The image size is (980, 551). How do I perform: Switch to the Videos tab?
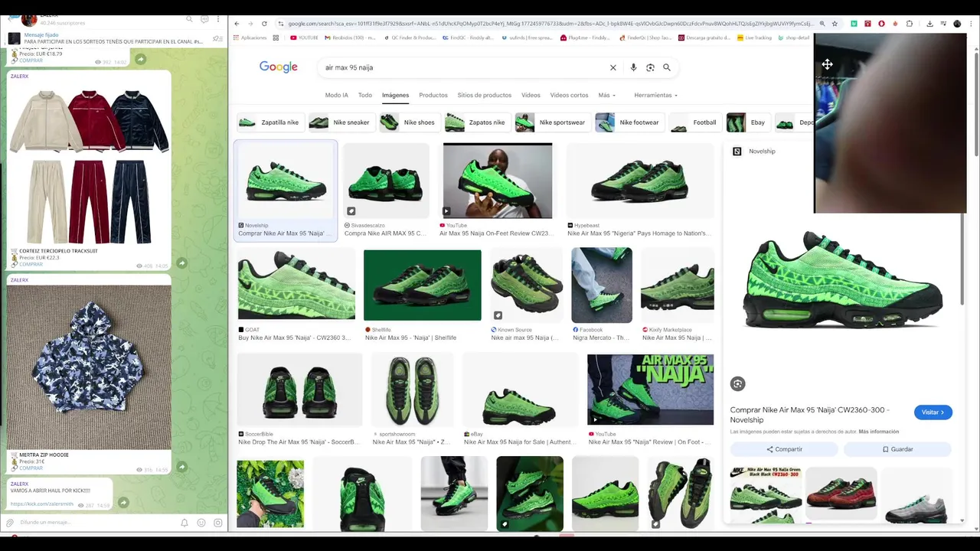pyautogui.click(x=531, y=95)
